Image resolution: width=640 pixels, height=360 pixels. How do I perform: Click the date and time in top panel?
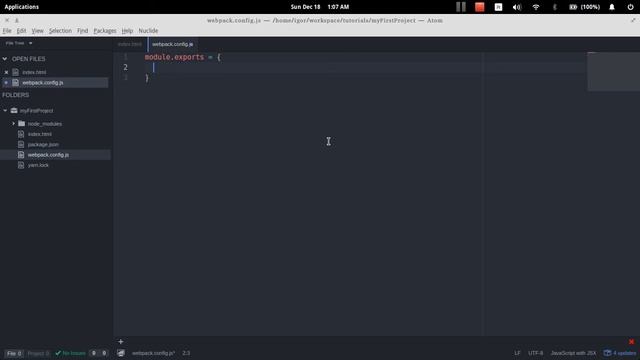tap(320, 7)
